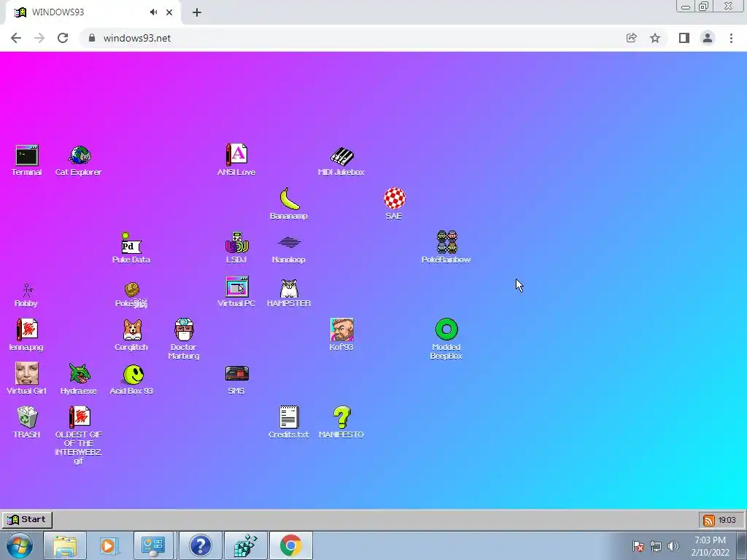Open the network tray icon
Viewport: 747px width, 560px height.
656,546
